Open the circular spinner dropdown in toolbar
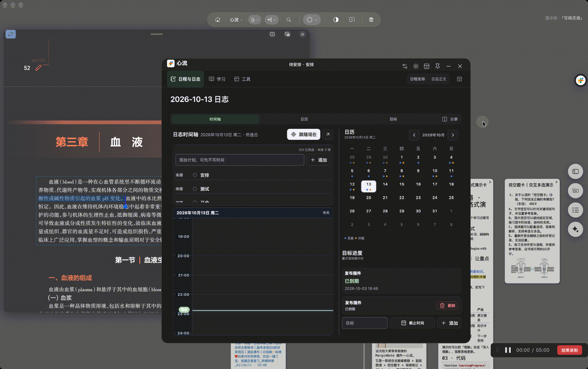588x369 pixels. (x=312, y=20)
